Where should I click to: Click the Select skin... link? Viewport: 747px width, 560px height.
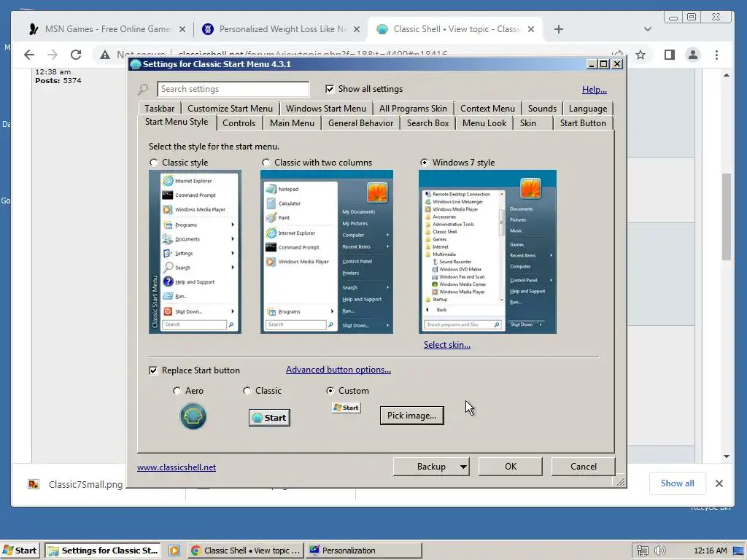point(447,345)
